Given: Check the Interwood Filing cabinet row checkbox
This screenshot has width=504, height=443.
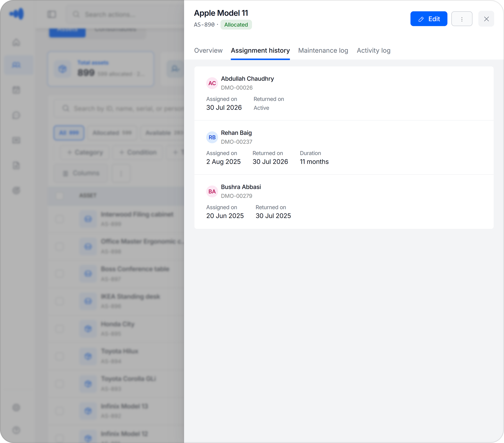Looking at the screenshot, I should click(59, 219).
